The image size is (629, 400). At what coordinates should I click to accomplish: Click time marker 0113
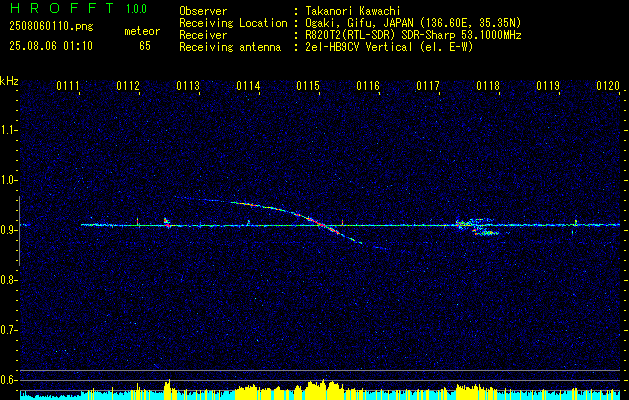[188, 86]
